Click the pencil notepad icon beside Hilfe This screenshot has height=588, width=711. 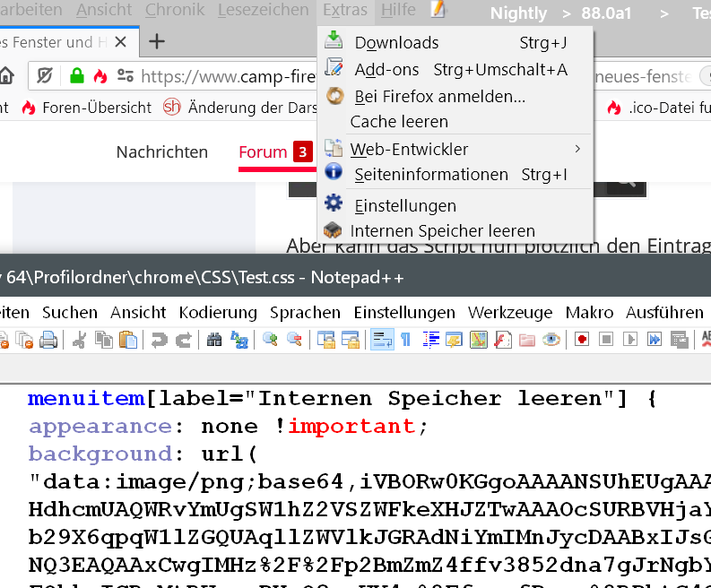click(438, 9)
